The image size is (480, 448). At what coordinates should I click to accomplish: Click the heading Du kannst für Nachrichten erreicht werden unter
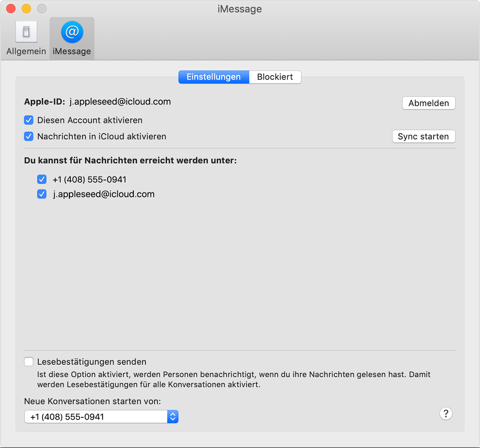[x=130, y=160]
